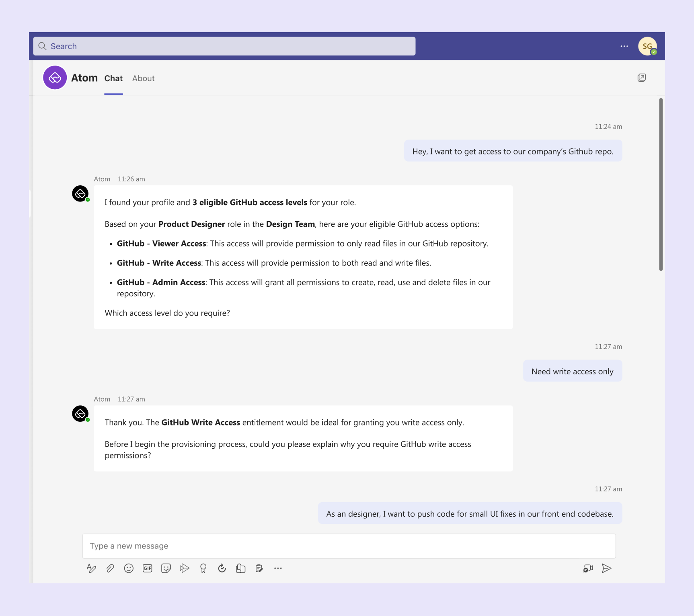694x616 pixels.
Task: Send the message with the arrow icon
Action: click(607, 568)
